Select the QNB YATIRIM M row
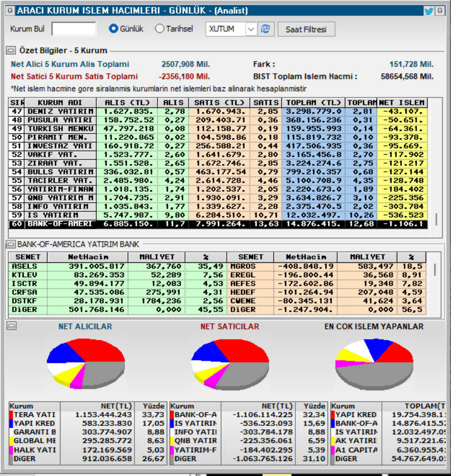Image resolution: width=451 pixels, height=476 pixels. [x=218, y=198]
